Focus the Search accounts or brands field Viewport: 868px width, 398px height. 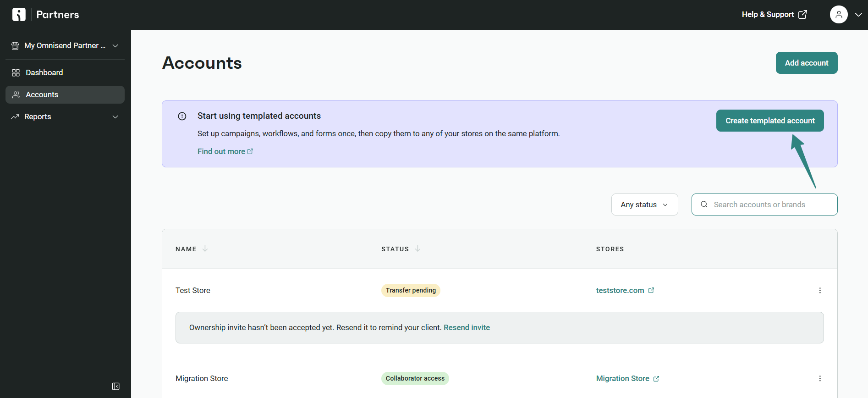pyautogui.click(x=770, y=205)
